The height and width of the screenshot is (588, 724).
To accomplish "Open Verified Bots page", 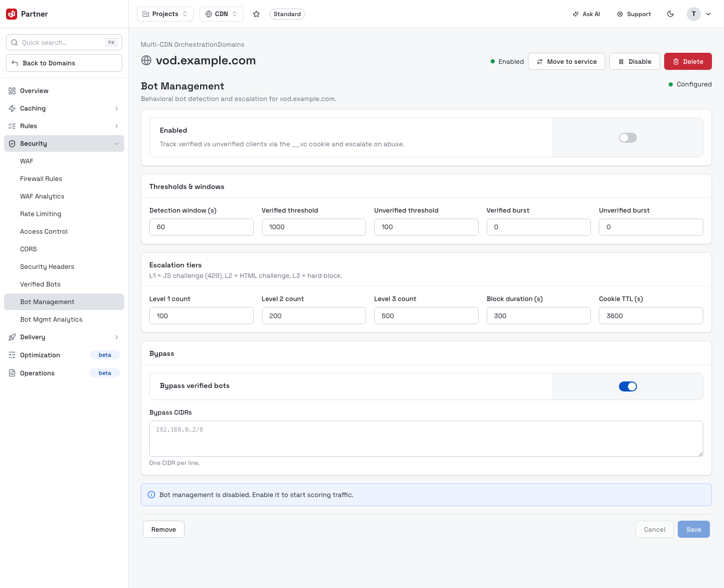I will (64, 284).
